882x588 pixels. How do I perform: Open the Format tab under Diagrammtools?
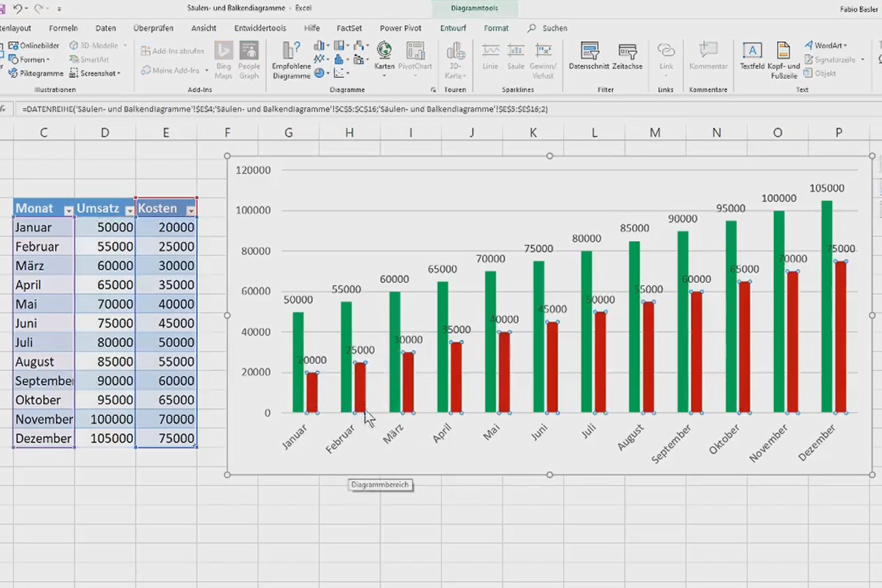click(x=496, y=28)
